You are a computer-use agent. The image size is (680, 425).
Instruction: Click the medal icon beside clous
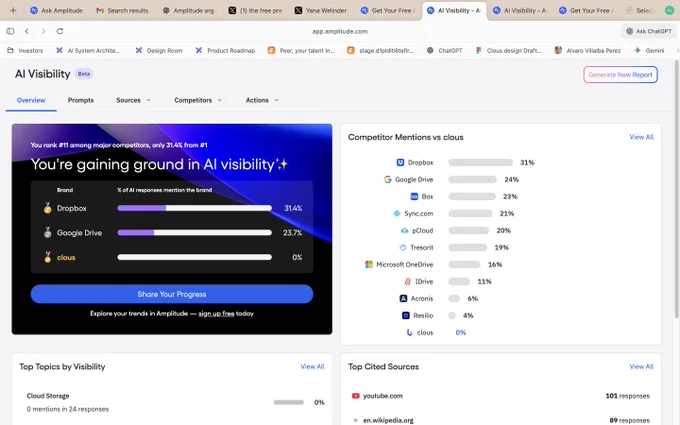point(47,257)
